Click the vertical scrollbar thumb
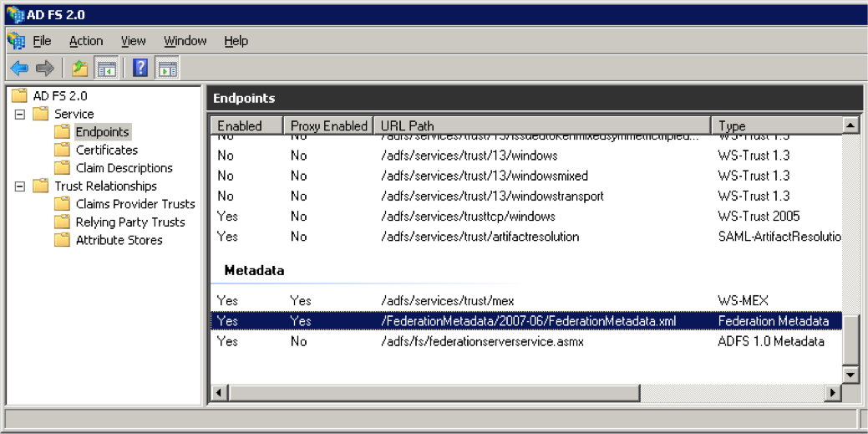 tap(850, 342)
